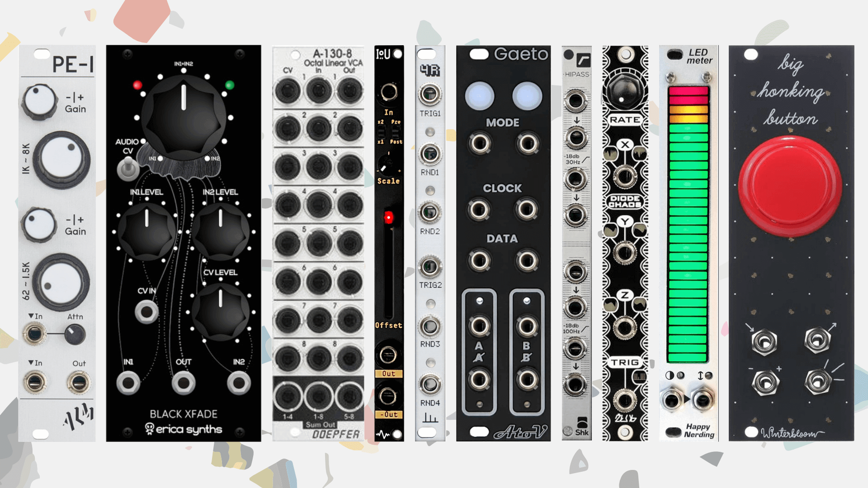Click the green LED on Black XFade
868x488 pixels.
click(x=230, y=85)
